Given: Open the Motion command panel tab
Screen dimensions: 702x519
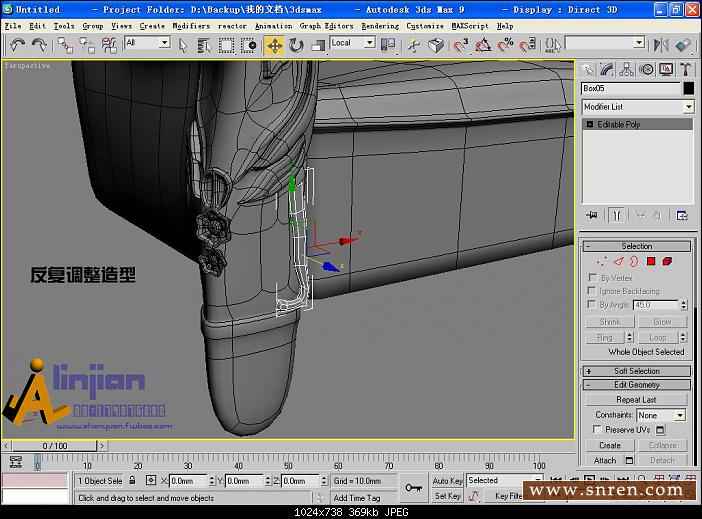Looking at the screenshot, I should coord(647,69).
